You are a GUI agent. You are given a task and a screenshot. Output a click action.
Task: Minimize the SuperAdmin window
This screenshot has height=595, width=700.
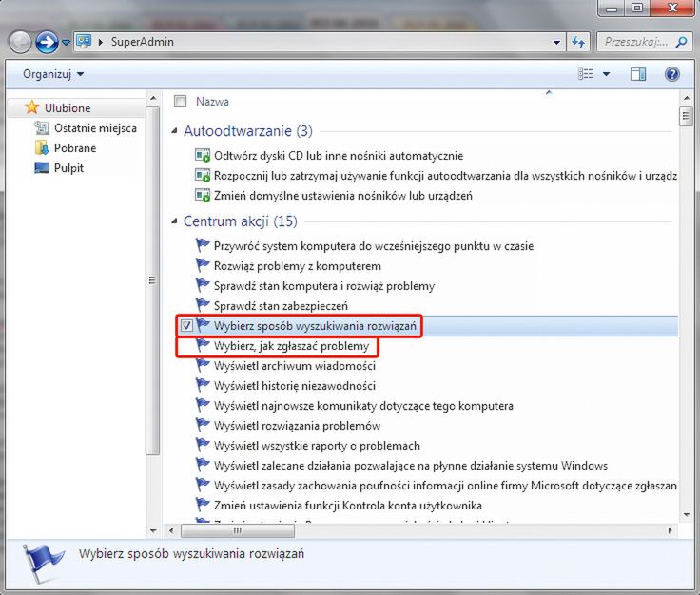point(612,8)
